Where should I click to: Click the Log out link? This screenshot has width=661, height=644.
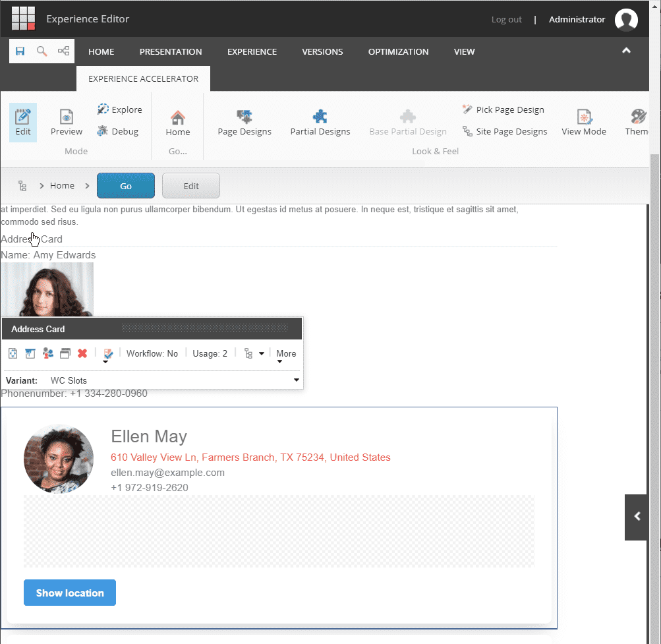[x=506, y=20]
